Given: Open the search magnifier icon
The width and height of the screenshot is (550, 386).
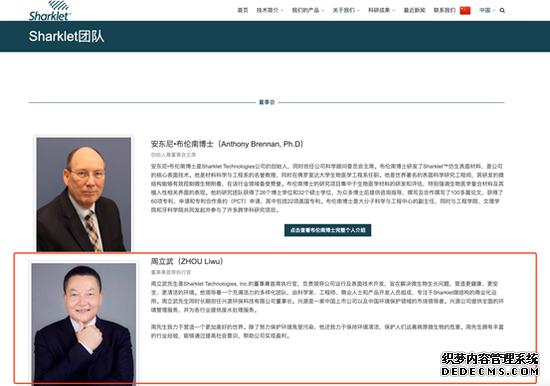Looking at the screenshot, I should (x=502, y=11).
